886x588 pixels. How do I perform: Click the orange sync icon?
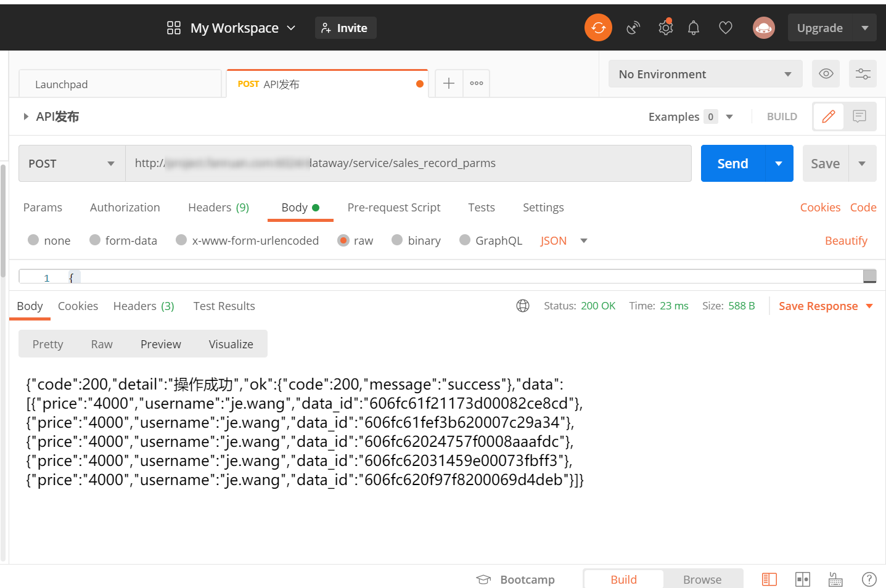[x=598, y=28]
